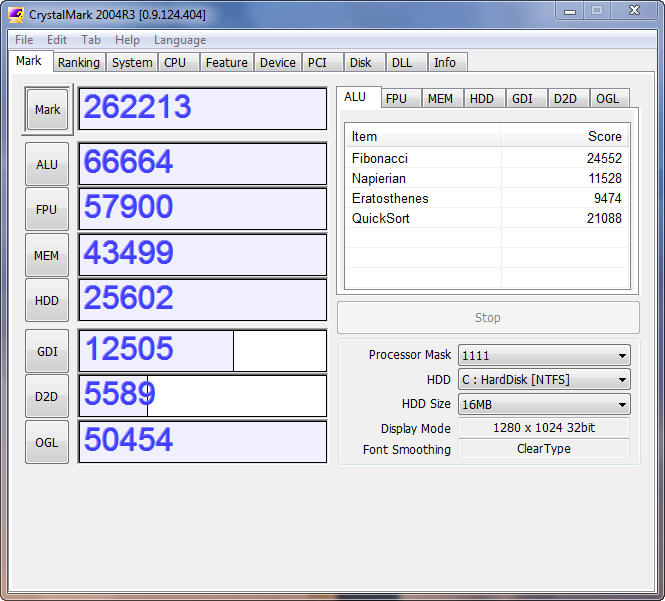
Task: Run the OGL benchmark button
Action: coord(47,442)
